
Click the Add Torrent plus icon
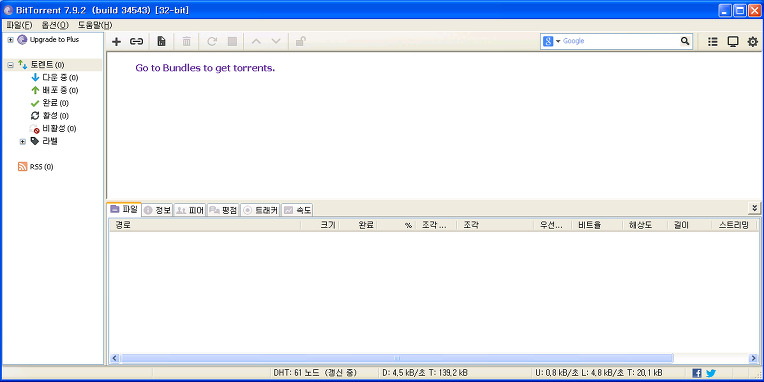coord(116,42)
